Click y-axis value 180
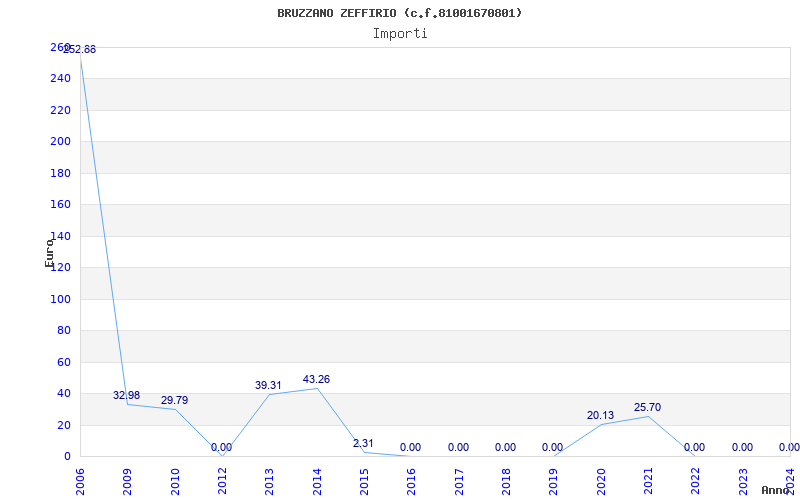The width and height of the screenshot is (800, 500). pos(60,173)
